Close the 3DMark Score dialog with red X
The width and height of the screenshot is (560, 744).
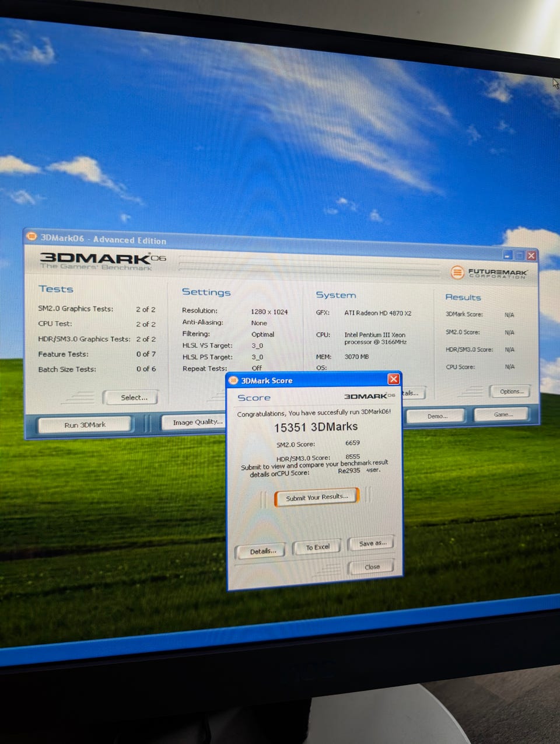394,379
